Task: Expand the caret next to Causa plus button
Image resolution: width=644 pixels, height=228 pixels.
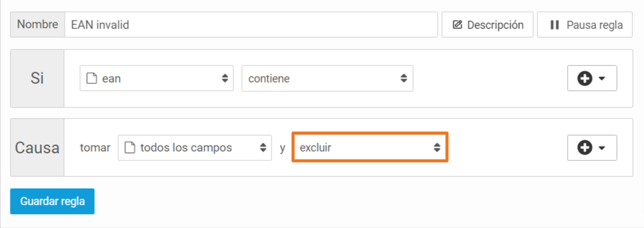Action: coord(602,148)
